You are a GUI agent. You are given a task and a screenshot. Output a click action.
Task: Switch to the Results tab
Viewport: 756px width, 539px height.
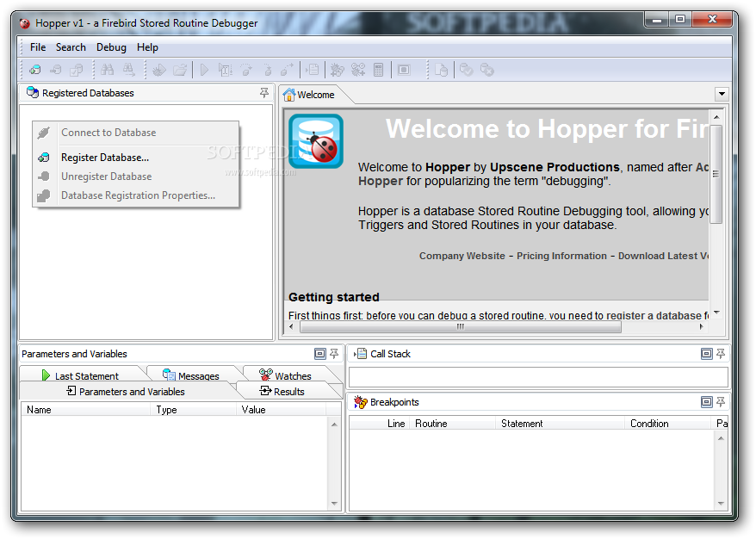[282, 392]
